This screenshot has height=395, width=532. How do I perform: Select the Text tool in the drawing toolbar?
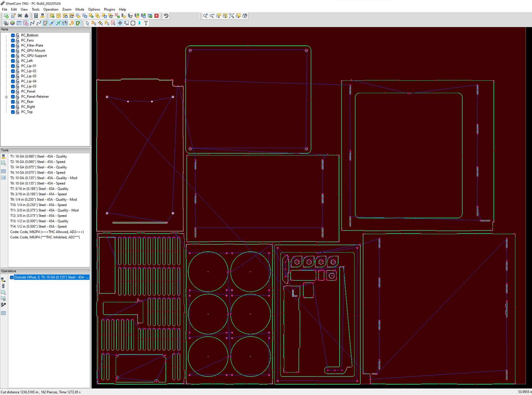point(146,23)
